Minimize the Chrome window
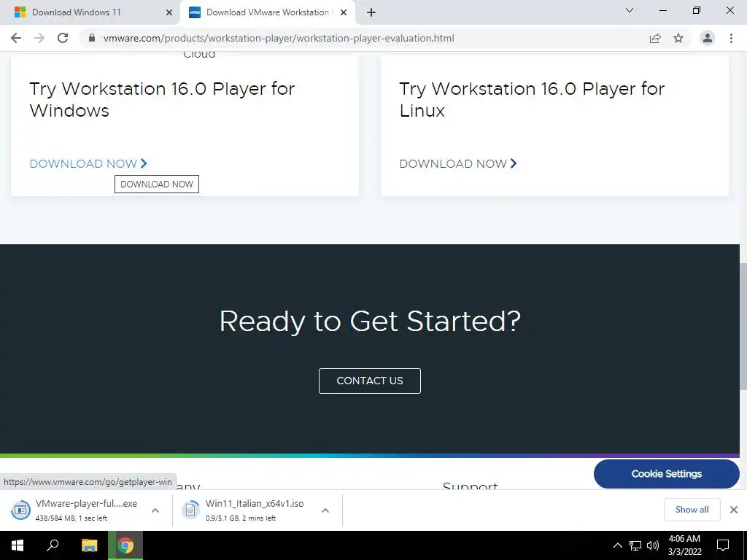 [x=662, y=10]
